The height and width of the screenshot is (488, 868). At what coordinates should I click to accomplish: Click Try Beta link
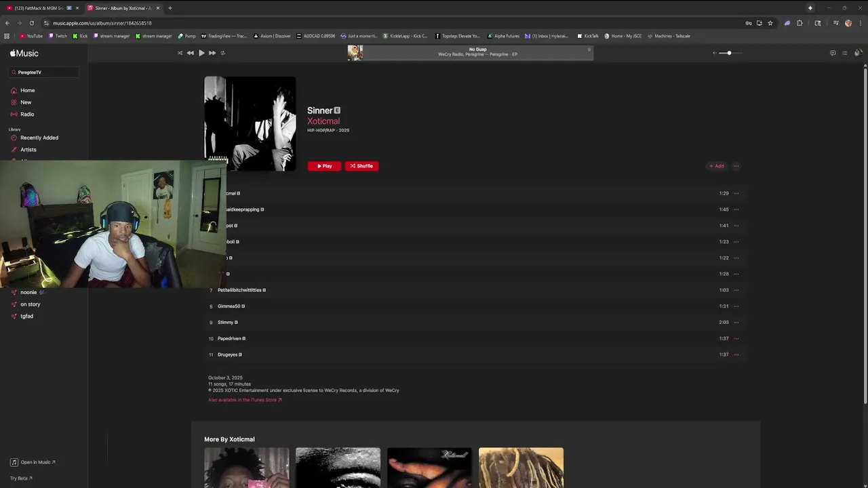point(21,478)
